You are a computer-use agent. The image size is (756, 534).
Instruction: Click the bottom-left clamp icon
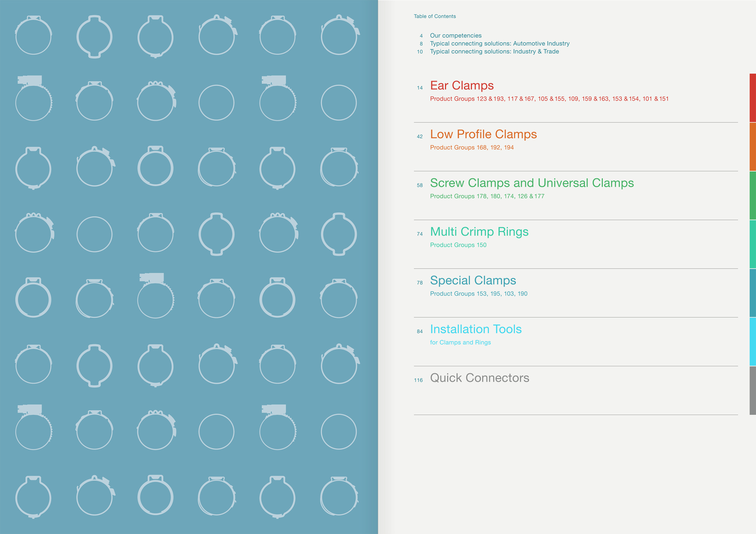[33, 497]
